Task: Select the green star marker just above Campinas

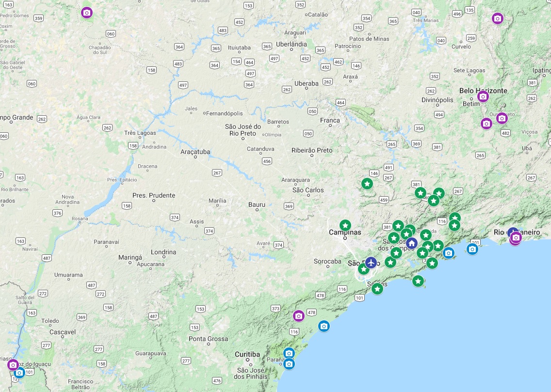Action: coord(345,225)
